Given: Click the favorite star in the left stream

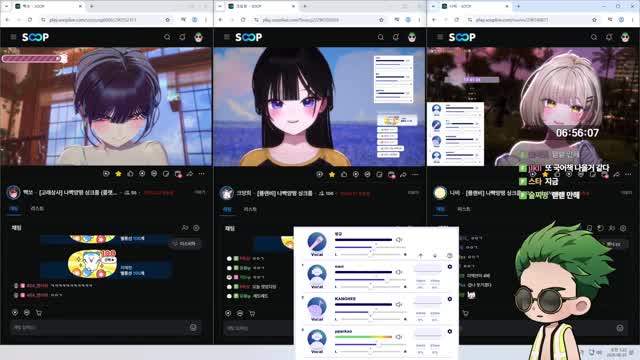Looking at the screenshot, I should click(x=118, y=174).
